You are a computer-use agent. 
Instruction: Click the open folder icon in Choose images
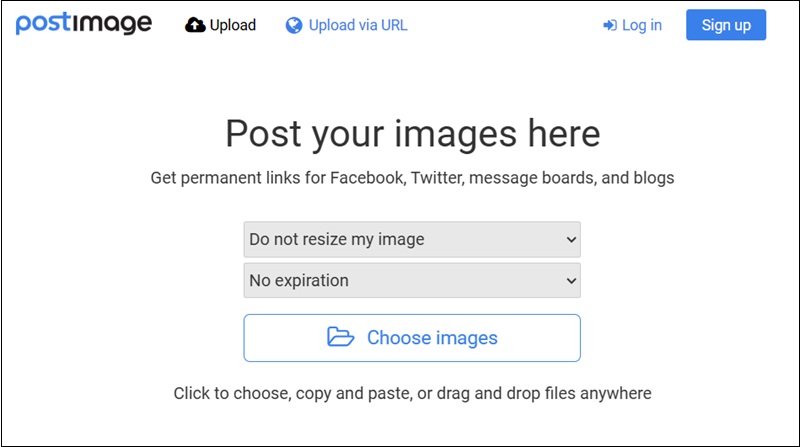tap(341, 338)
